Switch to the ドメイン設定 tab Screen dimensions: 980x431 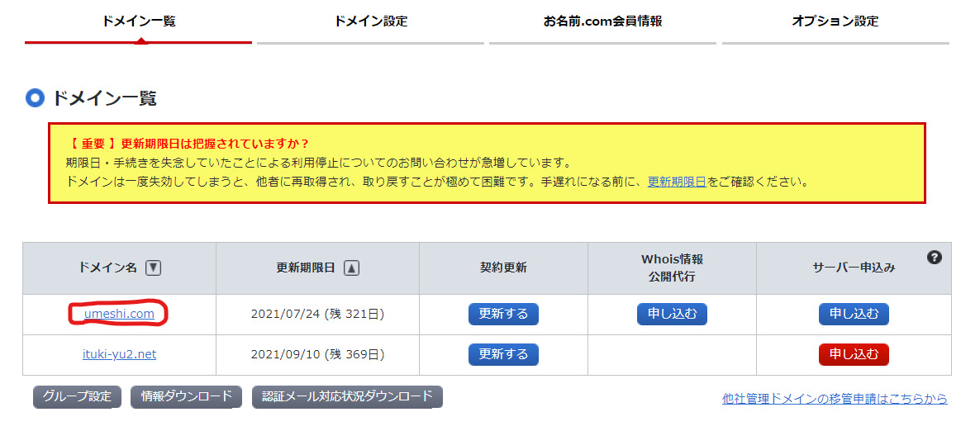[370, 21]
